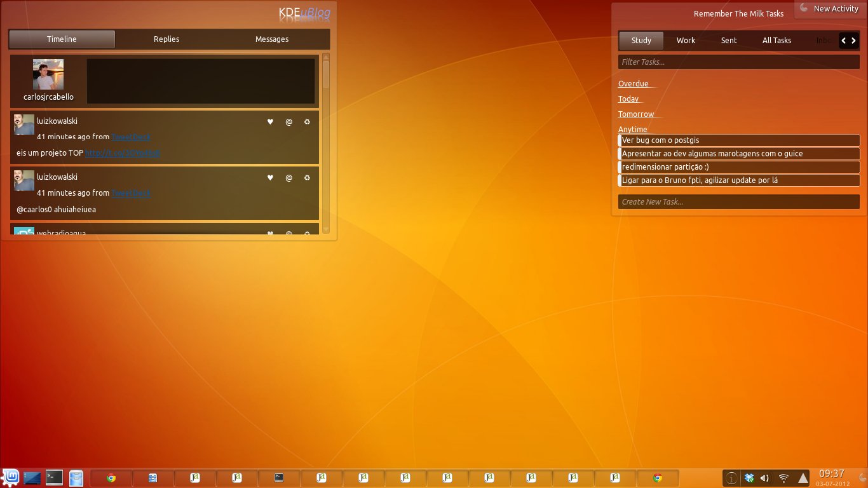
Task: Reply to the "@caarlos0 ahuiaheiuea" tweet
Action: point(288,178)
